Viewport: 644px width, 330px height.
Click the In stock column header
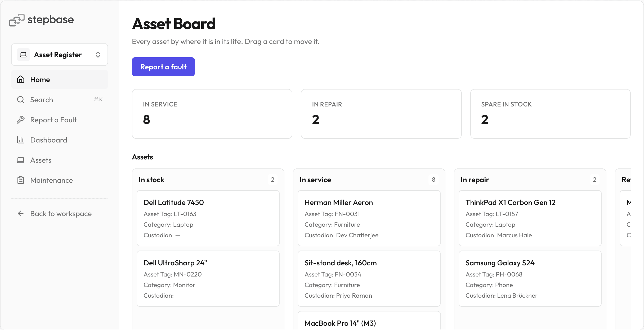pyautogui.click(x=151, y=180)
